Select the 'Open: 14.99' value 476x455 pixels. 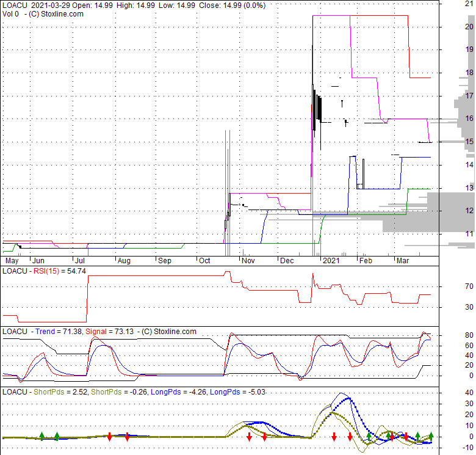(x=93, y=5)
